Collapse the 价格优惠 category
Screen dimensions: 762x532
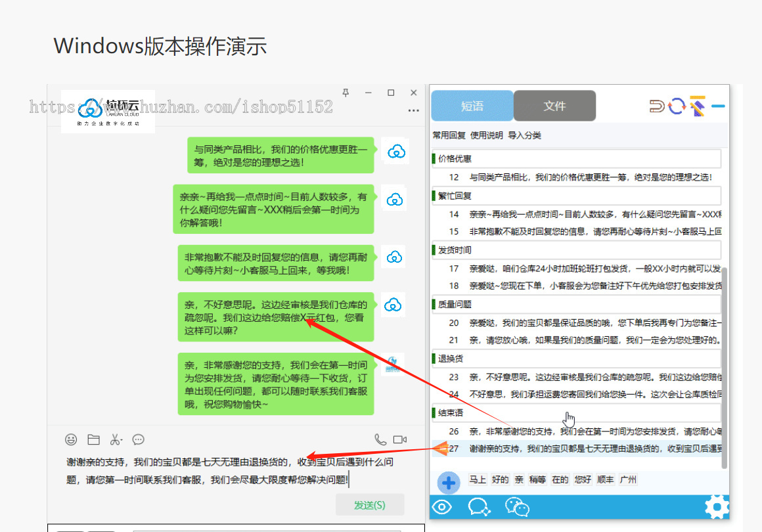(576, 158)
